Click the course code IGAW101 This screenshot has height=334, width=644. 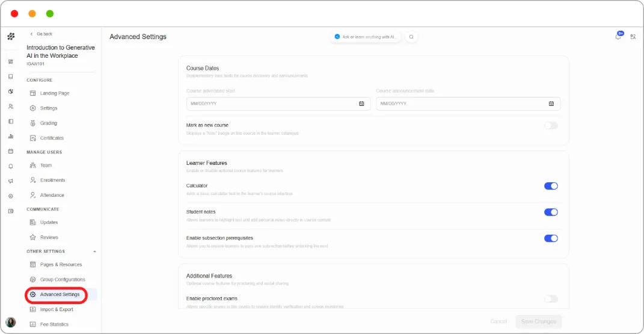click(35, 64)
